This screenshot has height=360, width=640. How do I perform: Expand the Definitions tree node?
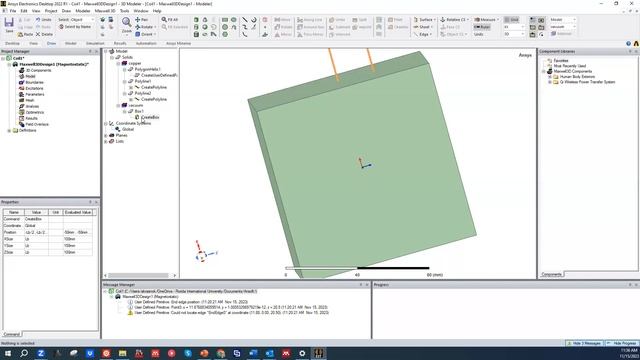9,131
